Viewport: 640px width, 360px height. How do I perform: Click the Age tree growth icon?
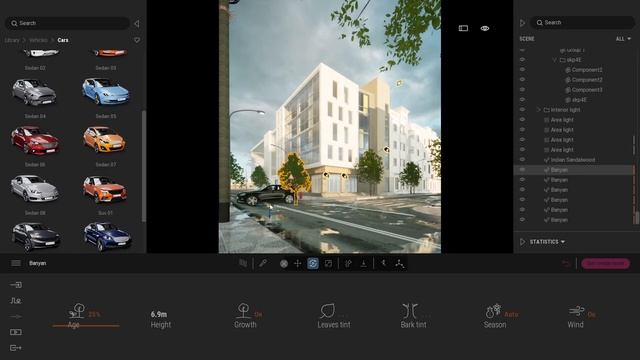[x=77, y=311]
